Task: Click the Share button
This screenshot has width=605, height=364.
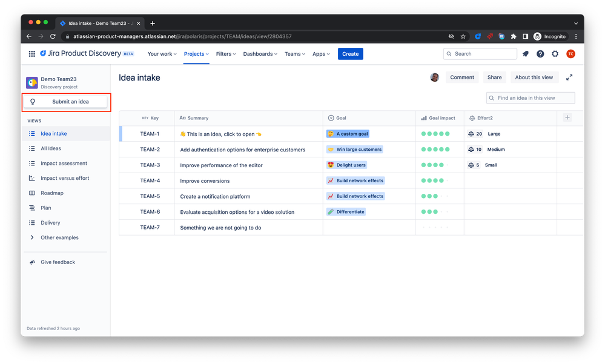Action: pyautogui.click(x=494, y=77)
